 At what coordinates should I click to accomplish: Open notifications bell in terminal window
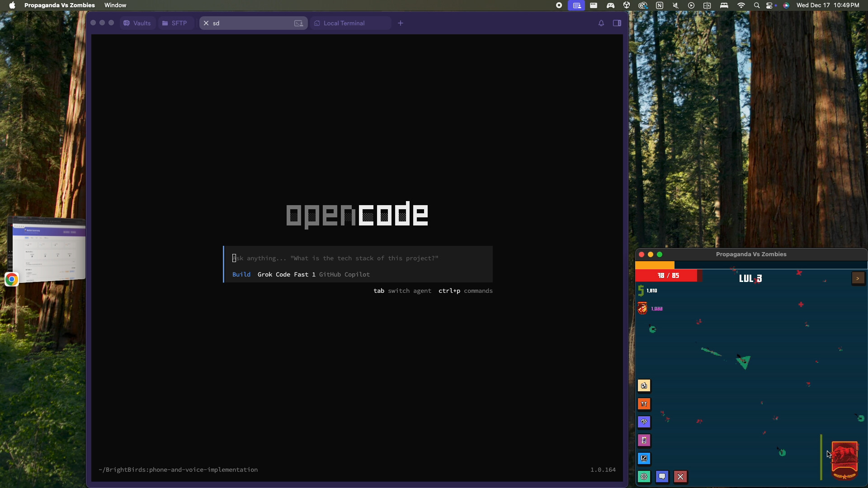(x=601, y=23)
